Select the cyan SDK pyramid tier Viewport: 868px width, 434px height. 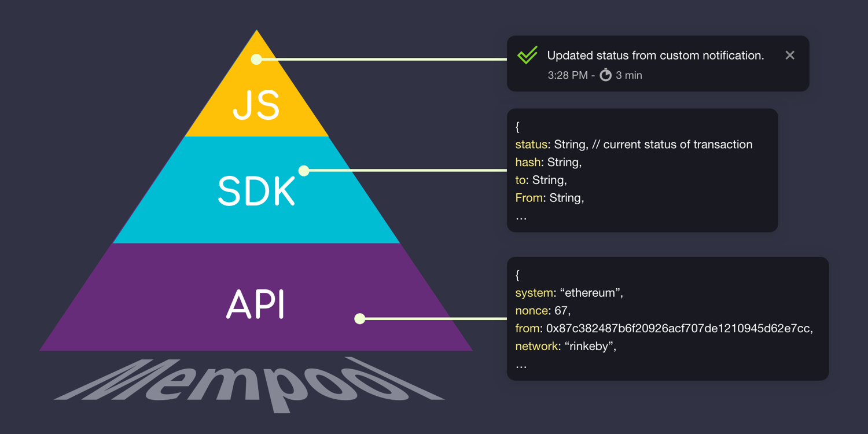coord(256,191)
